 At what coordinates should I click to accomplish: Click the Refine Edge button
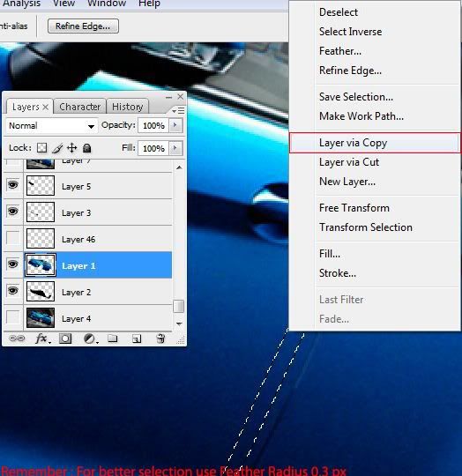tap(83, 26)
